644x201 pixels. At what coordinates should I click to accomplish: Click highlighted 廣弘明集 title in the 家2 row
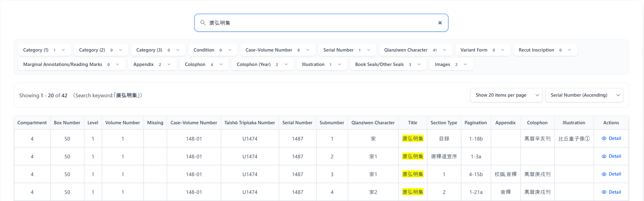click(x=412, y=192)
